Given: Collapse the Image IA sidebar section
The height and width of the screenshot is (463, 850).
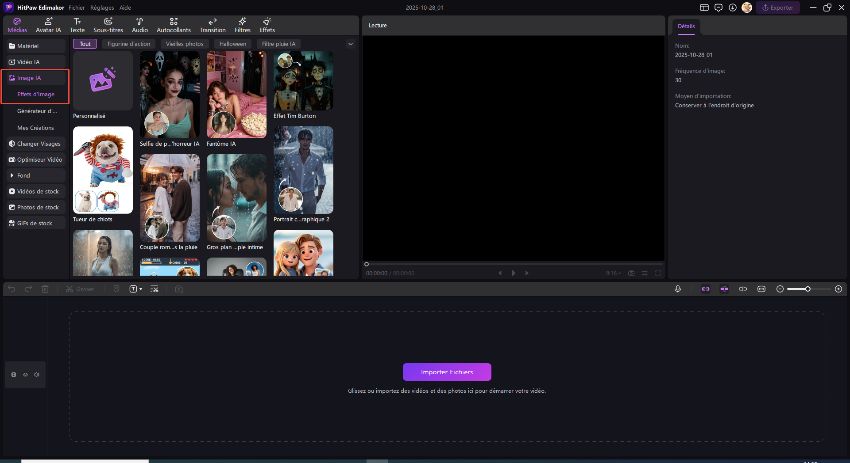Looking at the screenshot, I should pyautogui.click(x=35, y=78).
